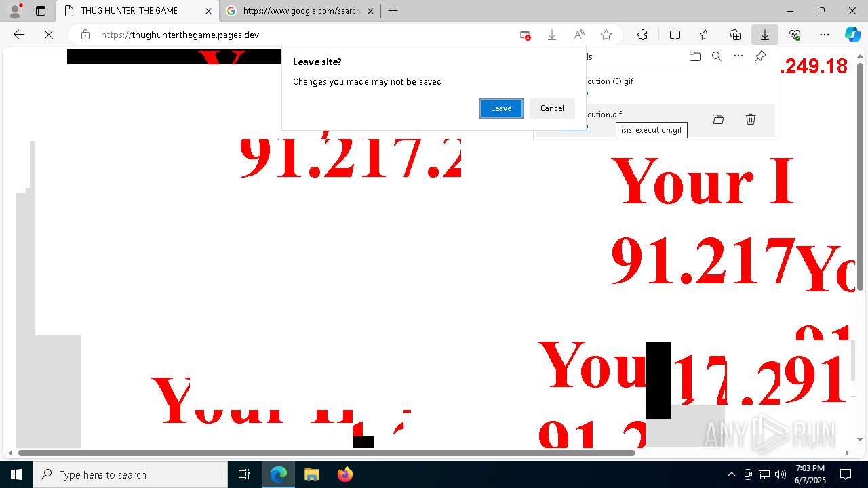Show isis_execution.gif in folder
The height and width of the screenshot is (488, 868).
(x=718, y=119)
